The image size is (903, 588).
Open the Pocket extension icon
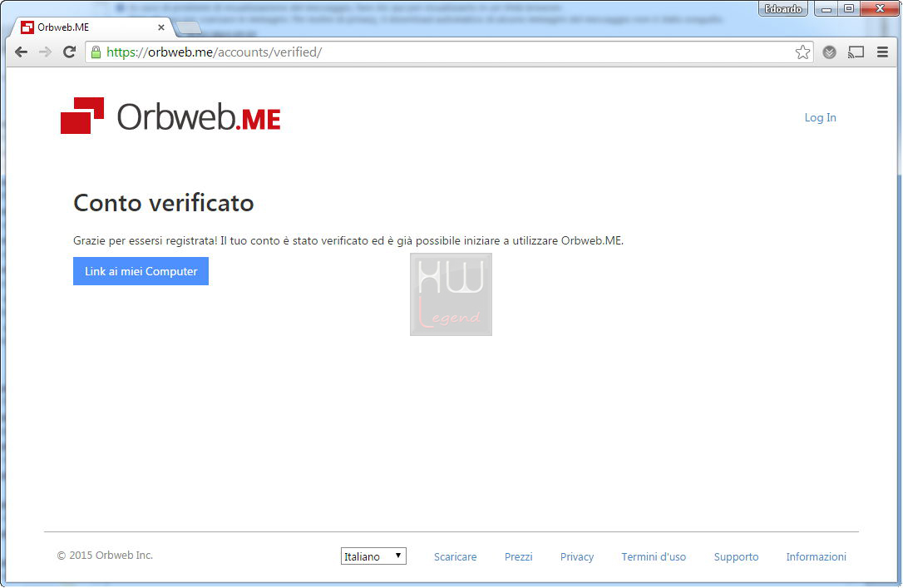point(829,52)
